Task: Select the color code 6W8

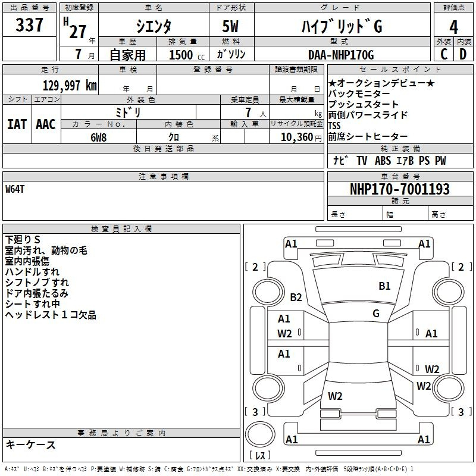Action: coord(99,137)
